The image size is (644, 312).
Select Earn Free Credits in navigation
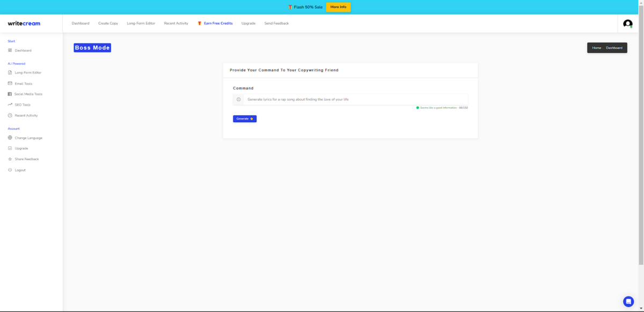coord(218,24)
